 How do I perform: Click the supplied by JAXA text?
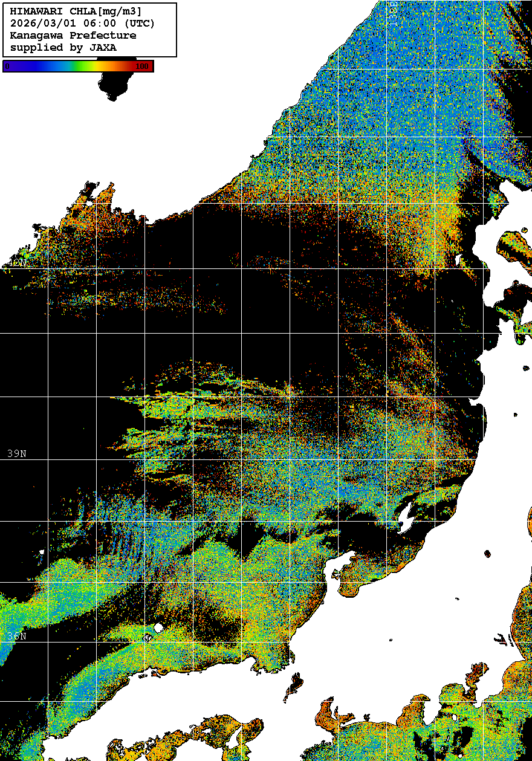[63, 47]
